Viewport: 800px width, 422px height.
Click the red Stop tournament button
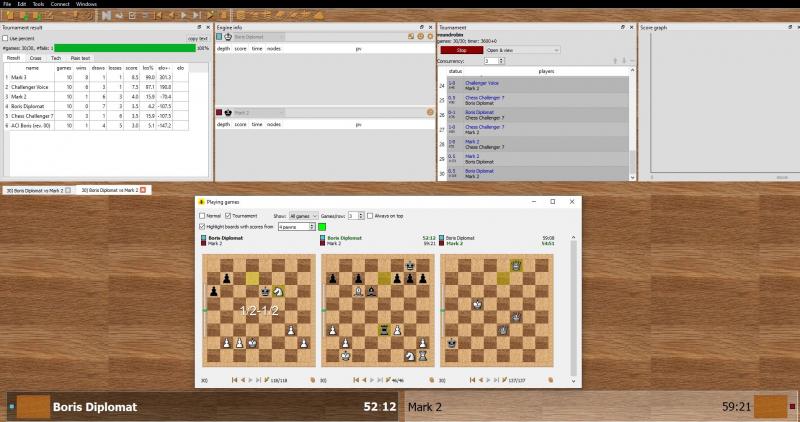pos(461,49)
